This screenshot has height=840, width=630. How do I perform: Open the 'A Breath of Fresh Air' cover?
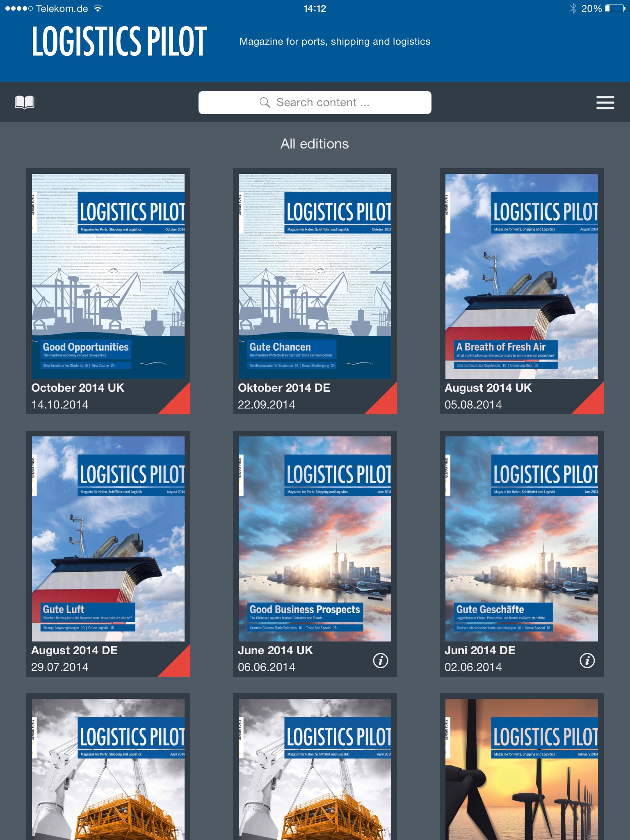pos(522,276)
